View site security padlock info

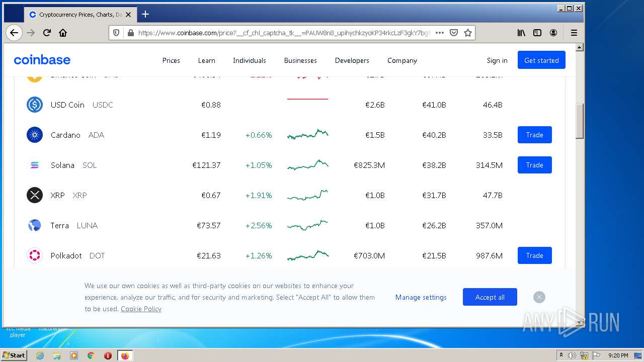(130, 33)
